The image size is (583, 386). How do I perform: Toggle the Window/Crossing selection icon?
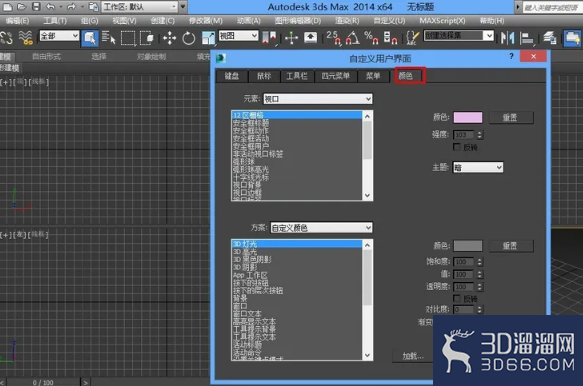[146, 38]
